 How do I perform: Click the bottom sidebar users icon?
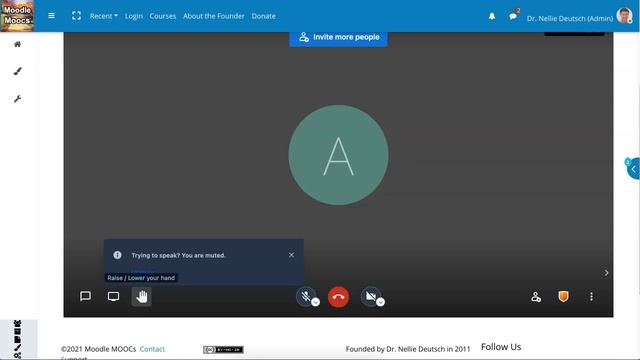coord(18,323)
